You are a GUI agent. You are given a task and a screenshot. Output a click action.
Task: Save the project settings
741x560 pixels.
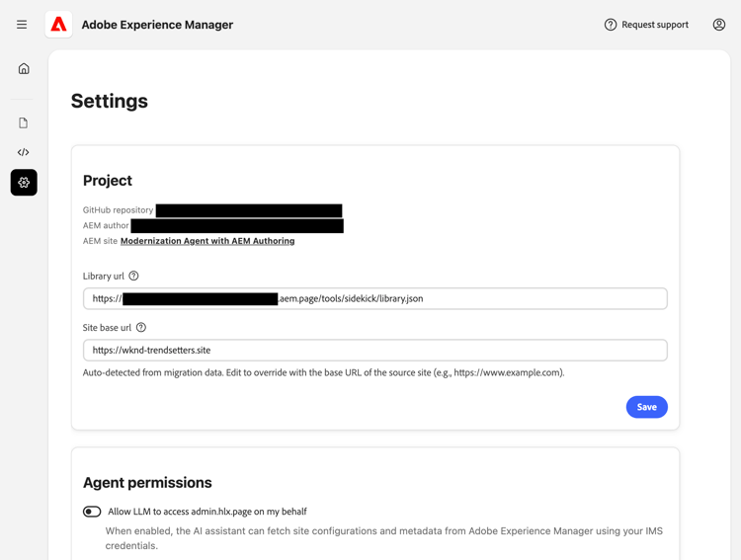tap(646, 407)
